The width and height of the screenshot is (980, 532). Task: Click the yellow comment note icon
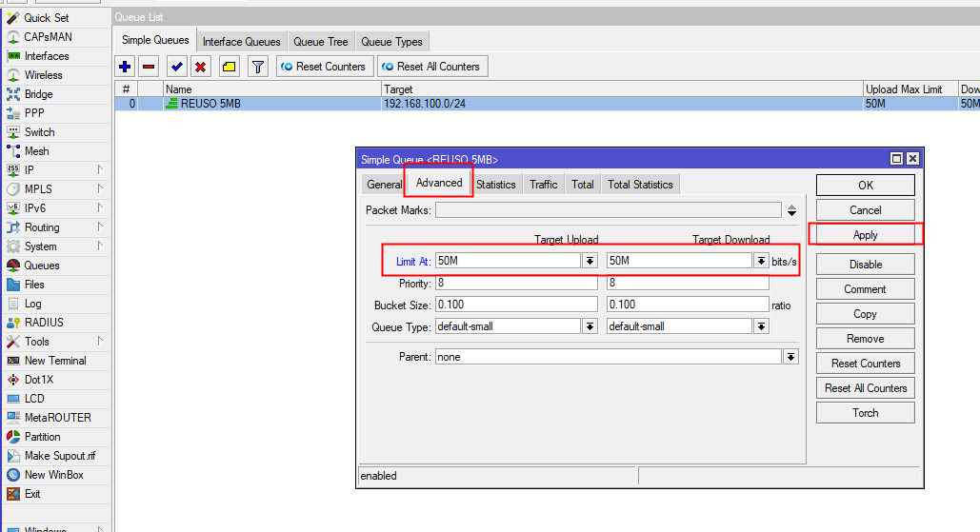click(229, 67)
